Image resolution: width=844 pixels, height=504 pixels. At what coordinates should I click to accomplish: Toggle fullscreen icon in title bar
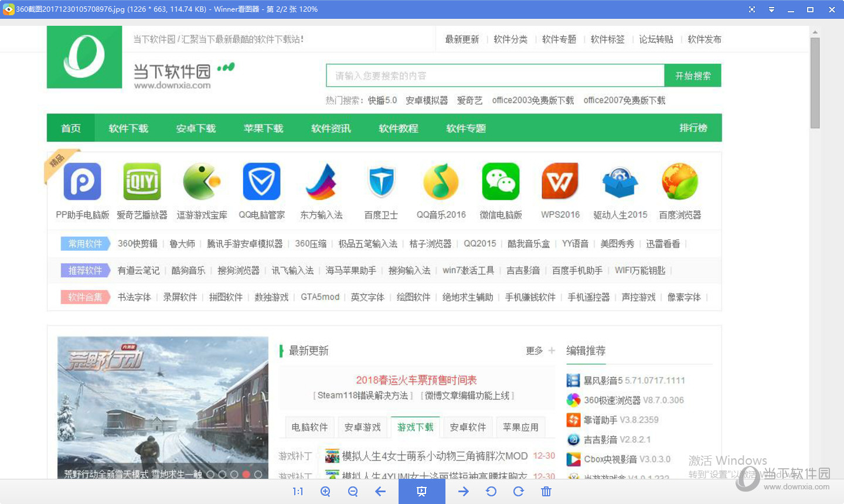pyautogui.click(x=752, y=9)
